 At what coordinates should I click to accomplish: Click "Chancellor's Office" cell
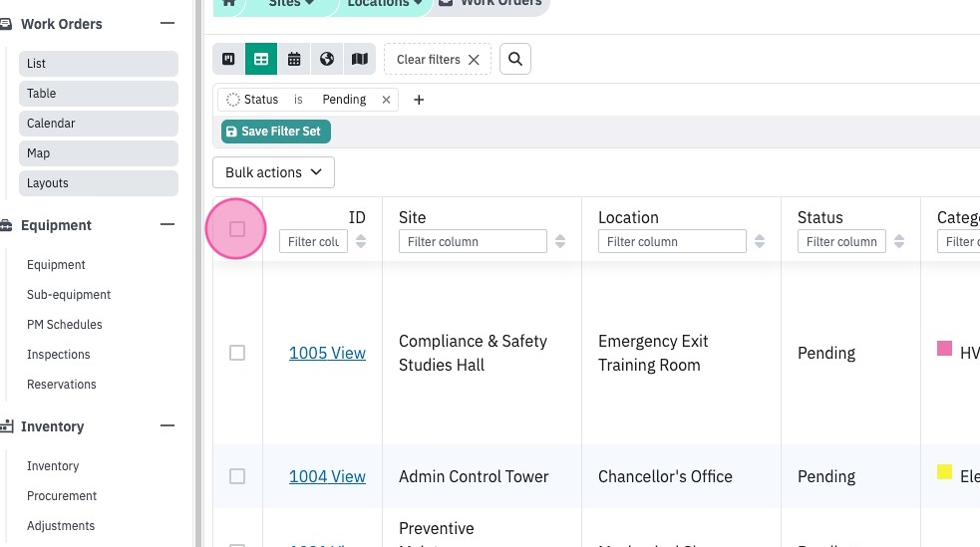tap(665, 476)
